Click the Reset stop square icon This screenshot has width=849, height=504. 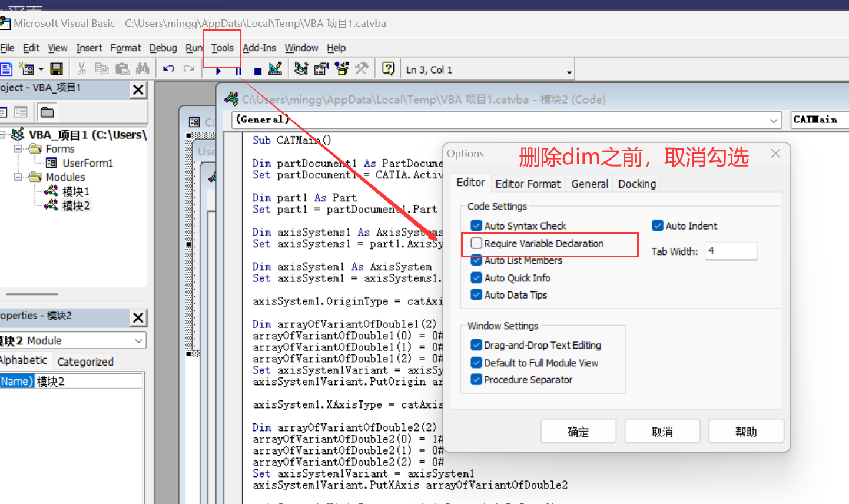click(257, 71)
